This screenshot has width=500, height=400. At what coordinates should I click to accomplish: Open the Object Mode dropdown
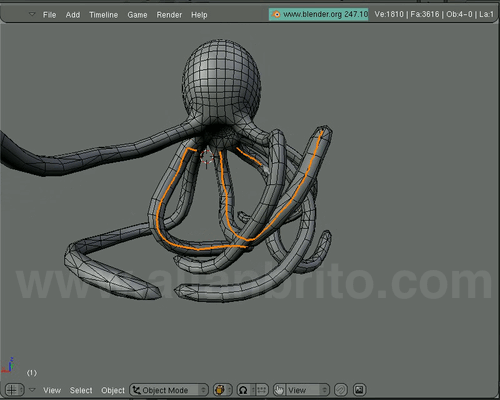tap(169, 390)
